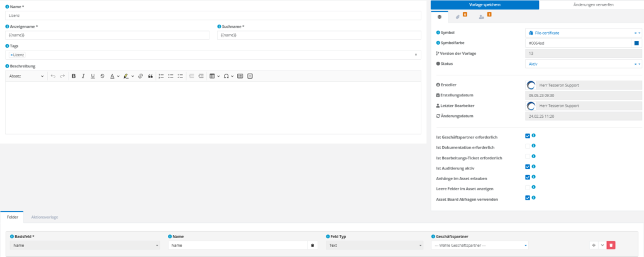Insert a link using the editor toolbar
This screenshot has width=644, height=257.
(140, 76)
